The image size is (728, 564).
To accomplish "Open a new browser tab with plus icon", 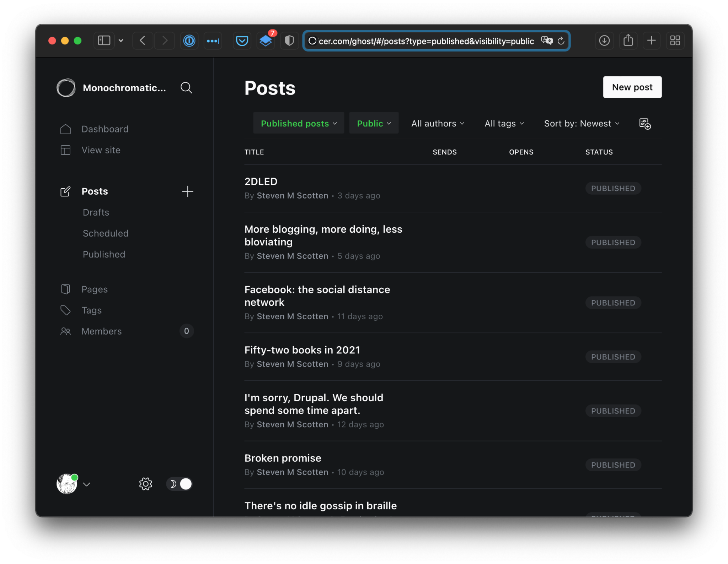I will pyautogui.click(x=651, y=40).
